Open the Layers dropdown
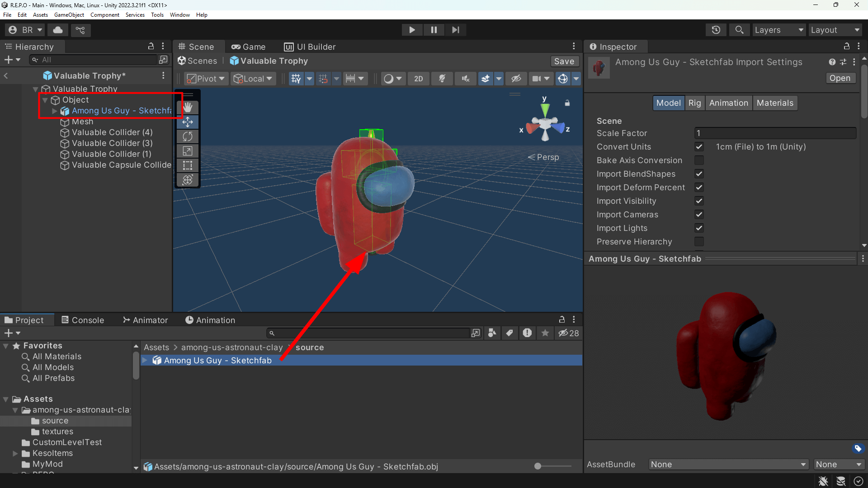Screen dimensions: 868x488 pos(779,30)
